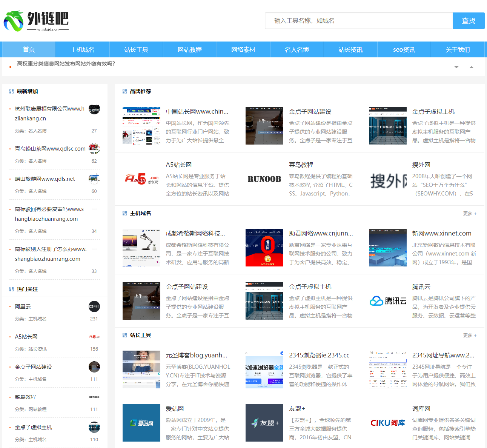Open 成都希格斯网络科技 title link

click(195, 233)
